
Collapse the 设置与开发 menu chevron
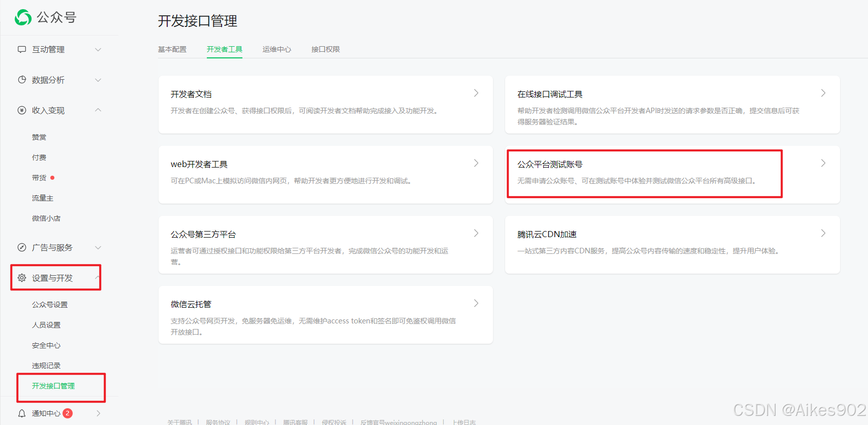point(97,277)
